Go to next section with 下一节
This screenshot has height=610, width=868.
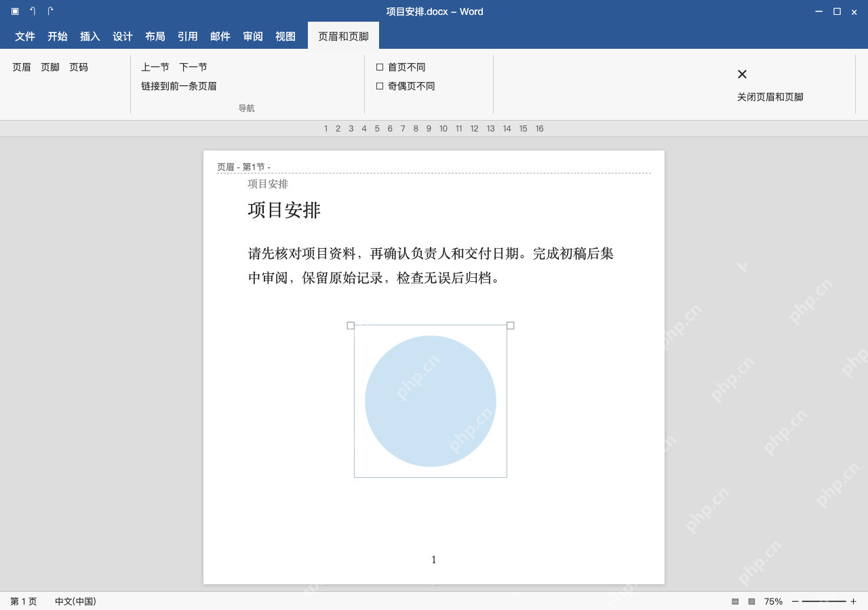(x=193, y=67)
